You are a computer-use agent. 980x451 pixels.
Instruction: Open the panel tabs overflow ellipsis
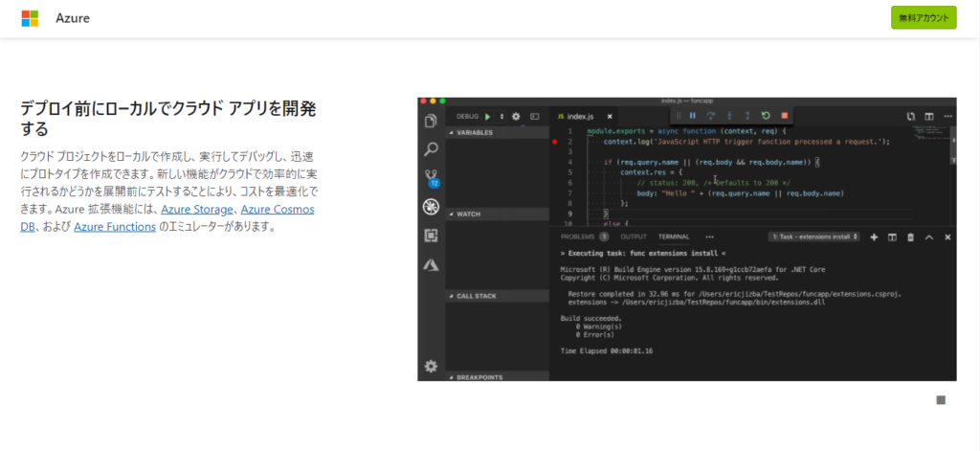(709, 237)
